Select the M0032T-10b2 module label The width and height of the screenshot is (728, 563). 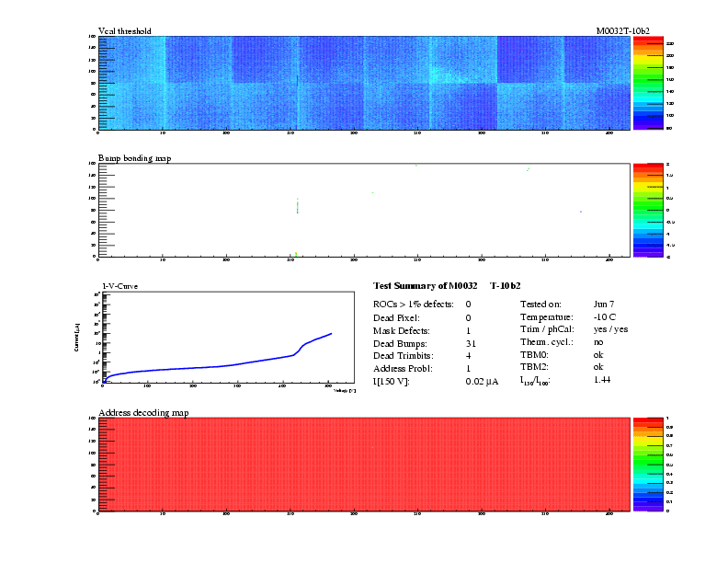(x=622, y=30)
